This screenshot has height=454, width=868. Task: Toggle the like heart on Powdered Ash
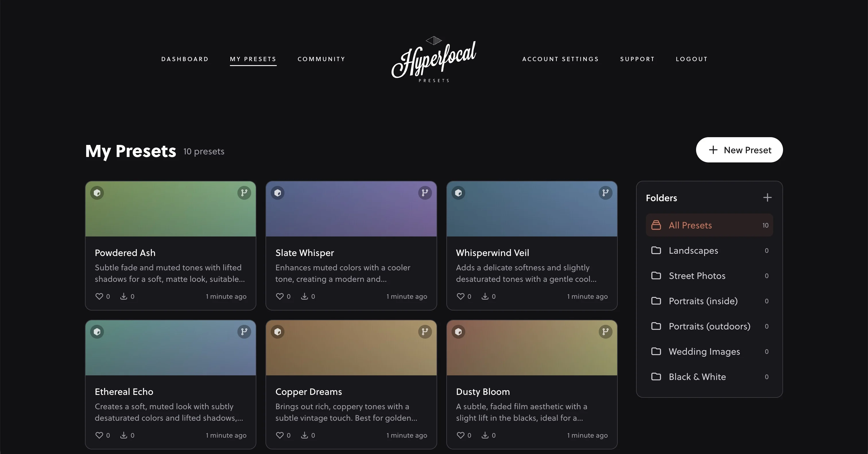[99, 296]
